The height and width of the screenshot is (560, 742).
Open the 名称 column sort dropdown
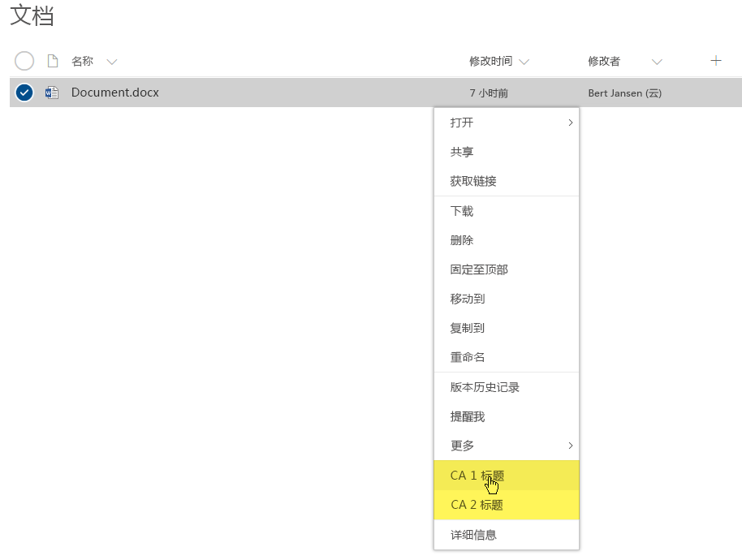[111, 61]
